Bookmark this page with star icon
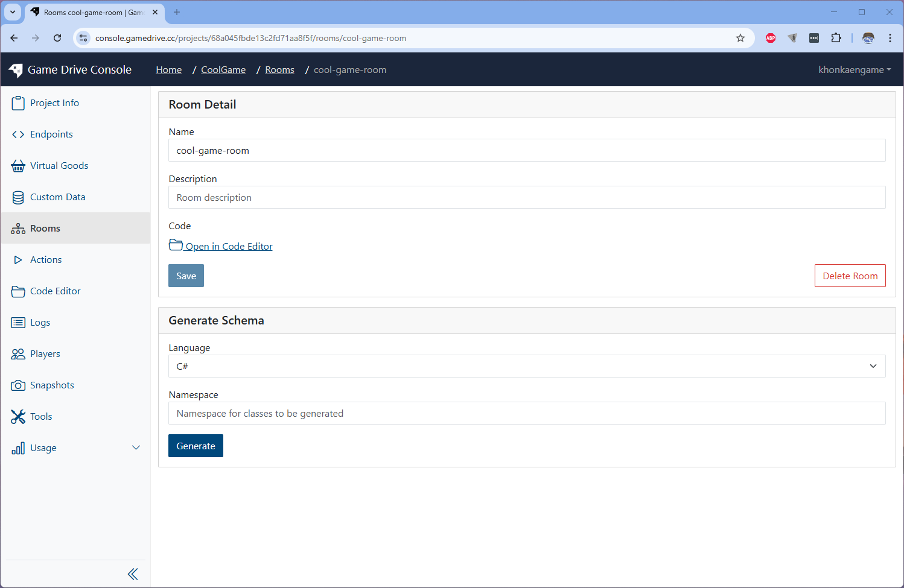 (x=740, y=38)
